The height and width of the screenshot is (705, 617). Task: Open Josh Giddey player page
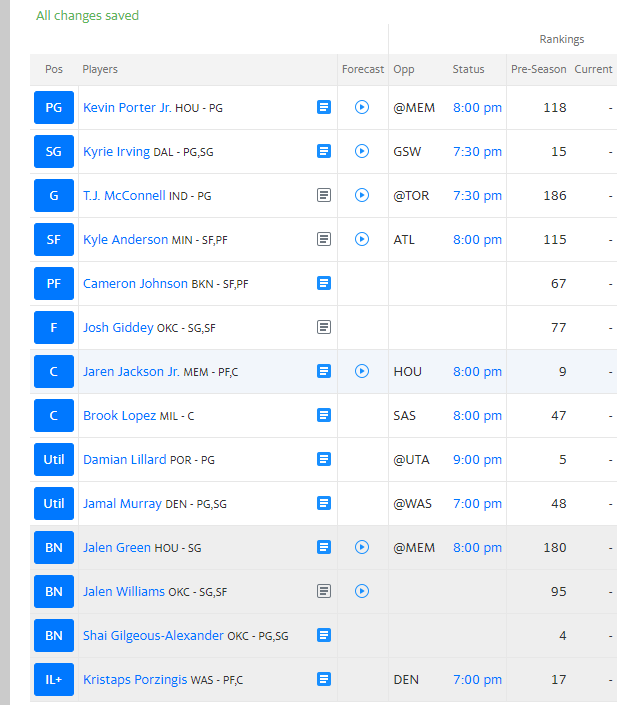point(118,327)
